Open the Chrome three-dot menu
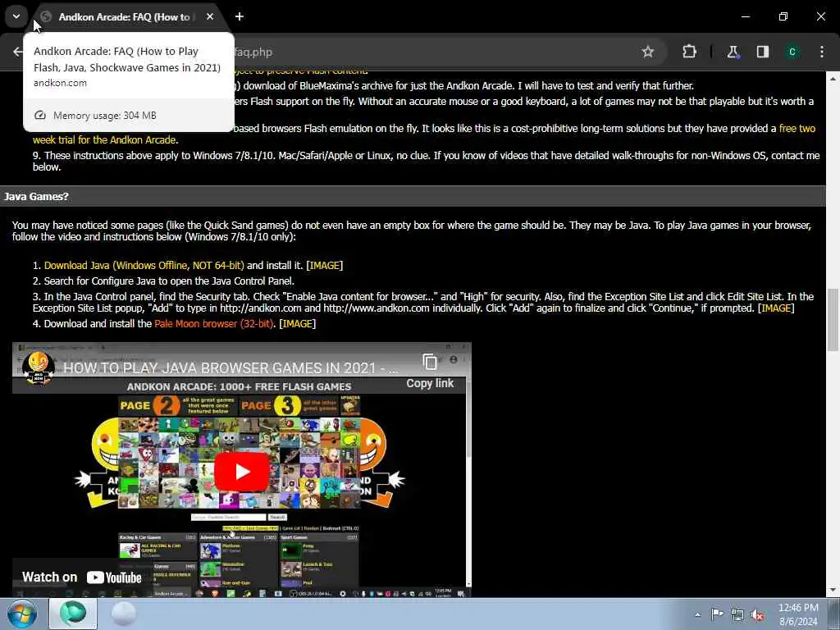 (822, 52)
